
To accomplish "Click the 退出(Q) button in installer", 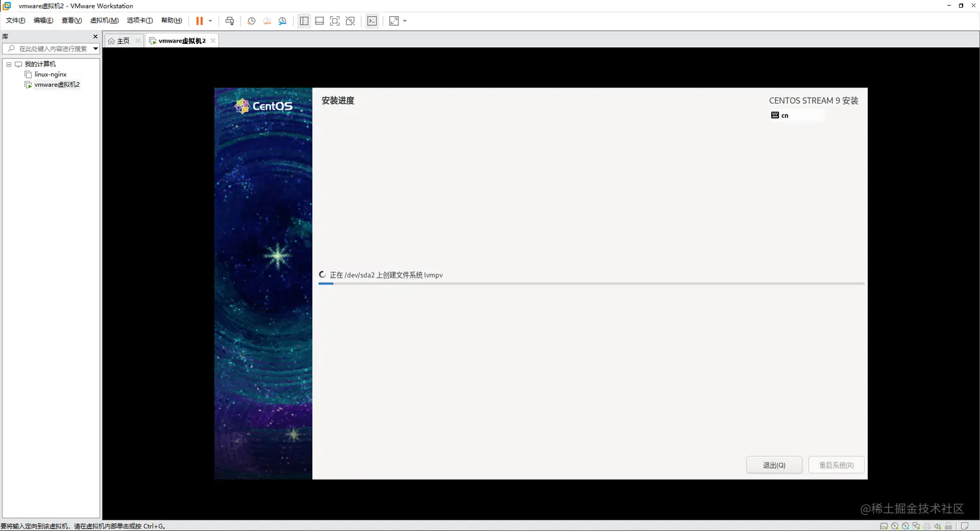I will click(774, 465).
